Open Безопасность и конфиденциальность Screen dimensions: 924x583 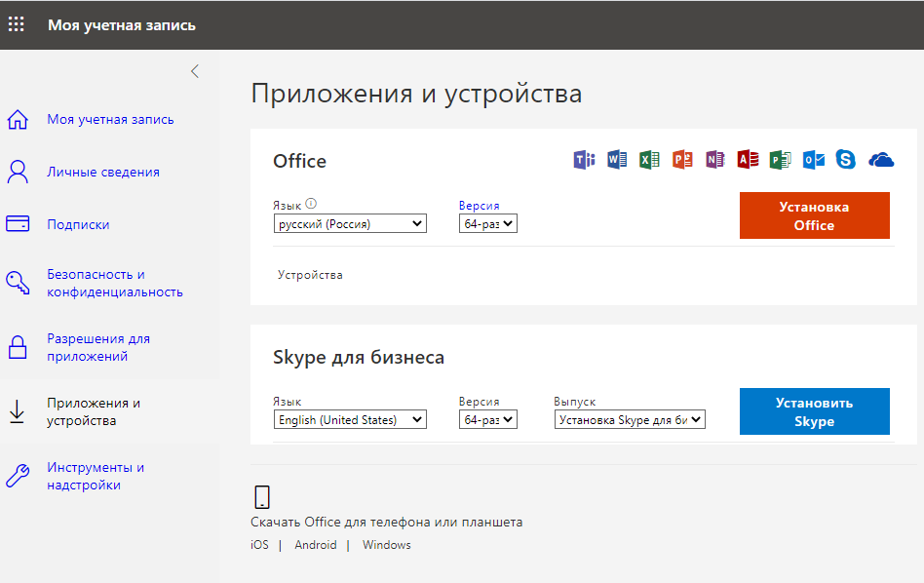[x=115, y=283]
